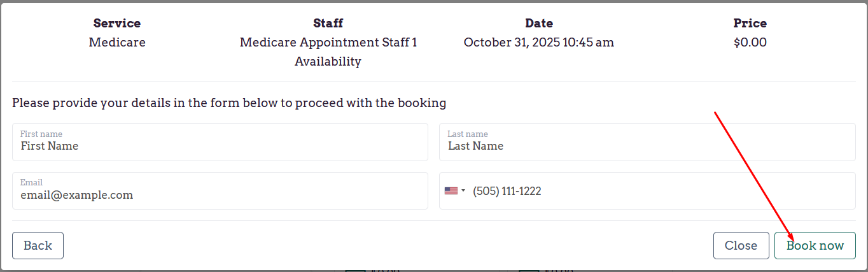
Task: Click the "Date" summary heading
Action: pyautogui.click(x=538, y=24)
